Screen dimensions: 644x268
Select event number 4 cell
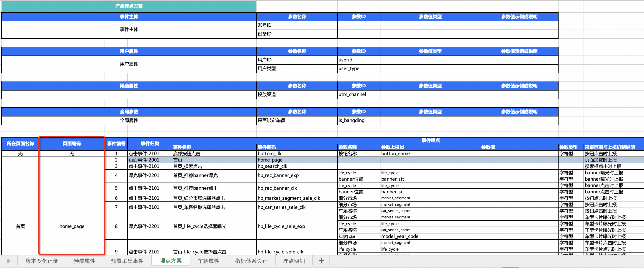point(116,176)
